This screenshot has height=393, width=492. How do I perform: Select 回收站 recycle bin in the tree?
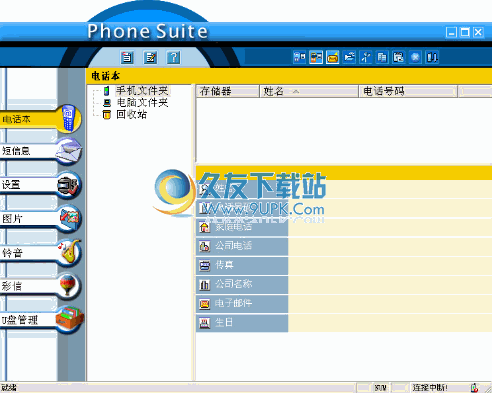131,115
